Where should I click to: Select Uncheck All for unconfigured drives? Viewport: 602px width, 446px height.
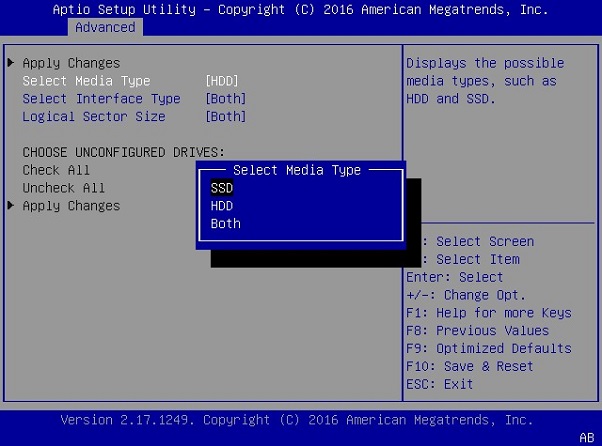[x=64, y=188]
